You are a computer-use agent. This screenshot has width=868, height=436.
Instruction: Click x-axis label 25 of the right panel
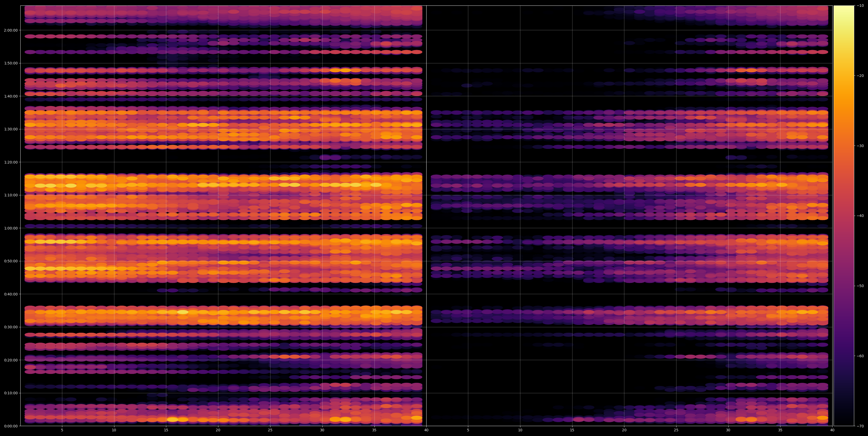pyautogui.click(x=676, y=430)
